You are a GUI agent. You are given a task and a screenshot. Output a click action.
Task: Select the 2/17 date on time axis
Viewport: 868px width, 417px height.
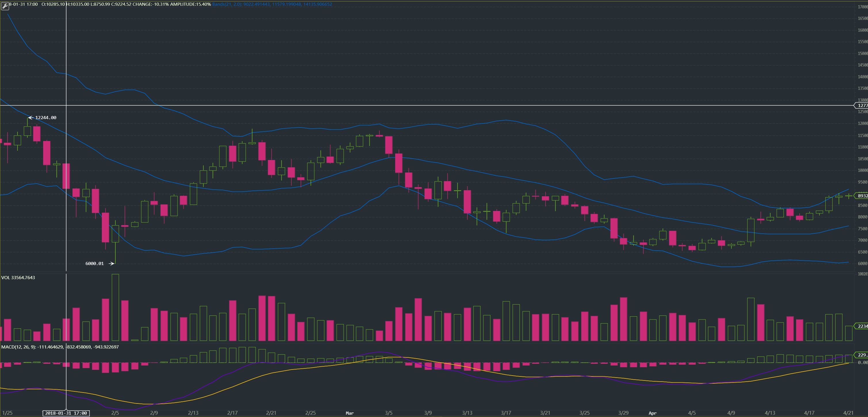pyautogui.click(x=233, y=413)
